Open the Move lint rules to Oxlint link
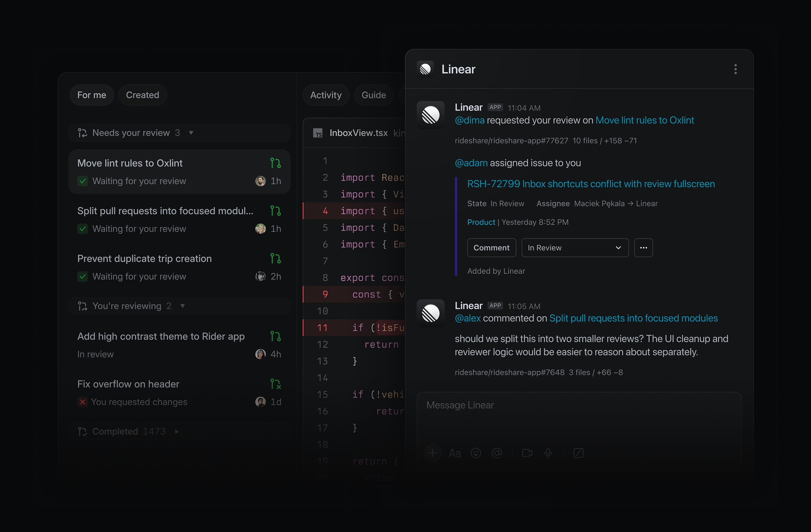The image size is (811, 532). click(x=644, y=120)
